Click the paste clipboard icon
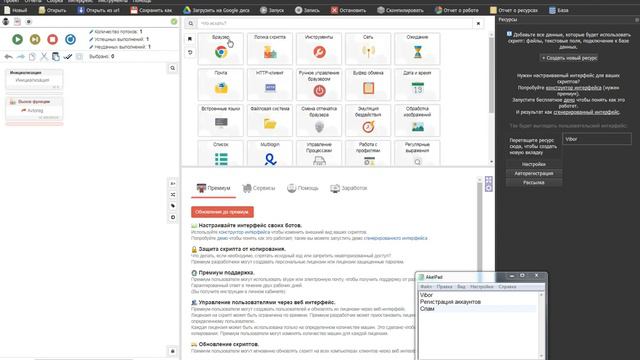Image resolution: width=640 pixels, height=360 pixels. [x=56, y=56]
